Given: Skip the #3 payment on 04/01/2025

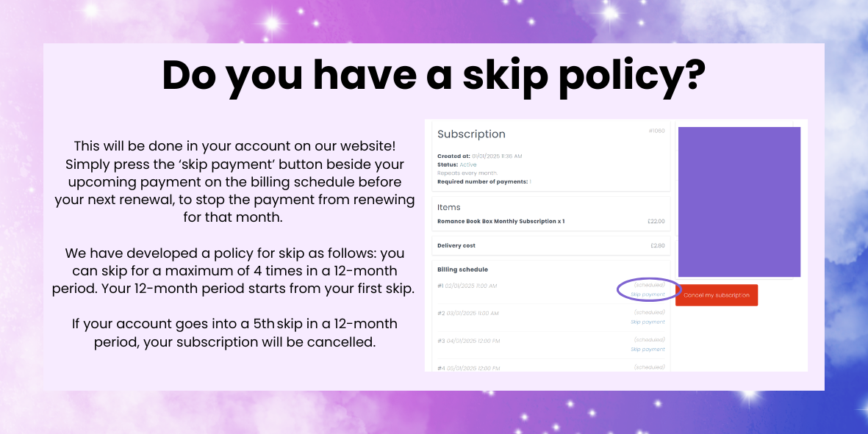Looking at the screenshot, I should [648, 350].
